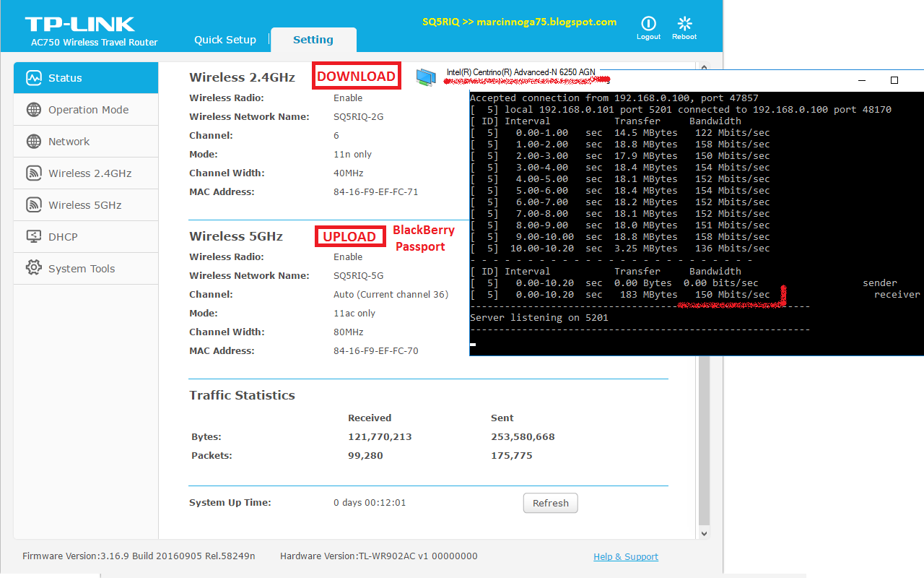Click the Wireless 2.4GHz signal icon
Image resolution: width=924 pixels, height=578 pixels.
click(x=34, y=173)
